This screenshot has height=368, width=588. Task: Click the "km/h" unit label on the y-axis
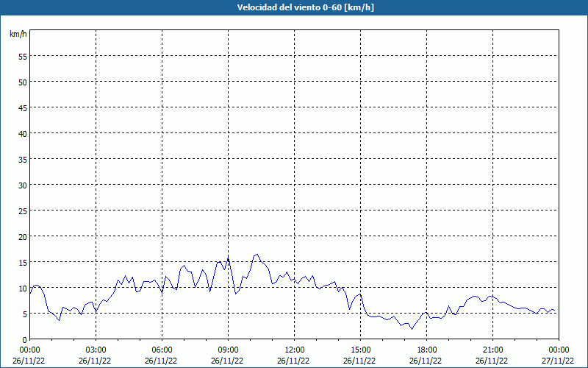18,34
